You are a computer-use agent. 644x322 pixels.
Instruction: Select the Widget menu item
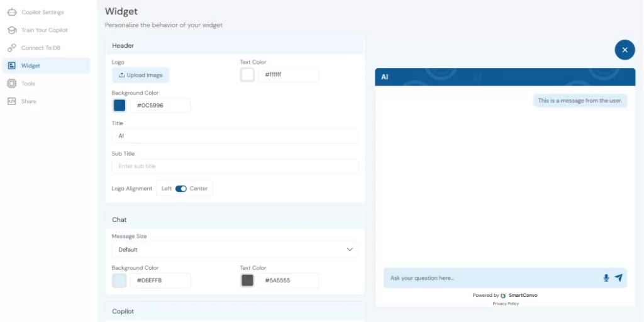46,65
